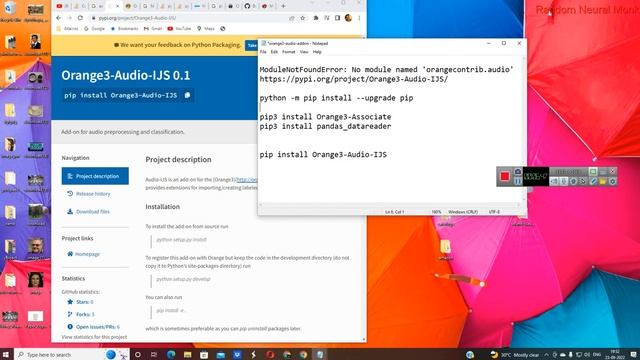Click the Take survey button in the banner
The width and height of the screenshot is (640, 360).
[251, 45]
